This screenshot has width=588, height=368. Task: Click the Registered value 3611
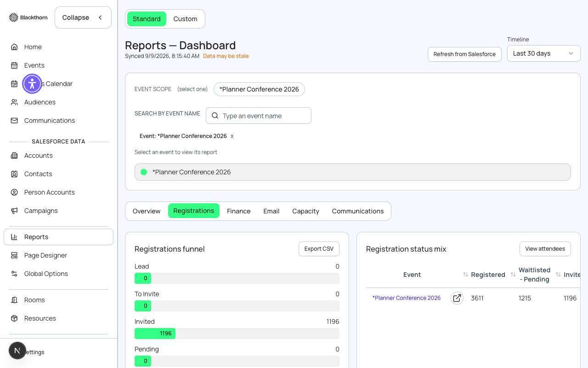(477, 298)
